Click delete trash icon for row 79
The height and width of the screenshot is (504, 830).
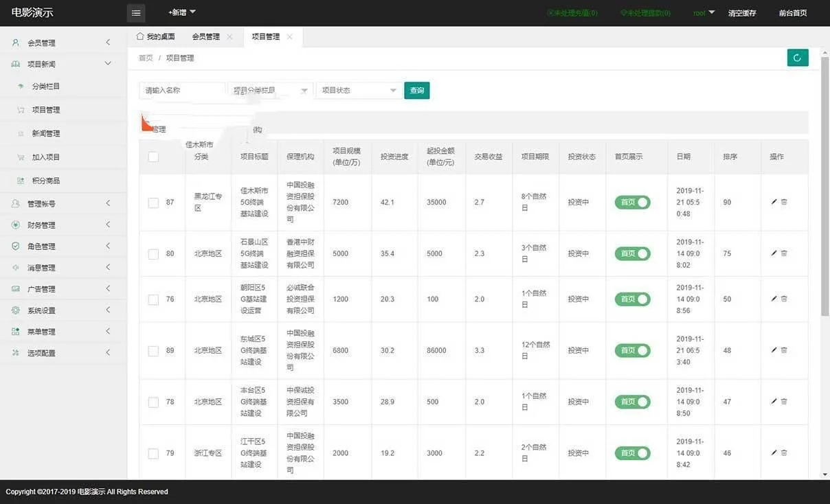coord(784,453)
